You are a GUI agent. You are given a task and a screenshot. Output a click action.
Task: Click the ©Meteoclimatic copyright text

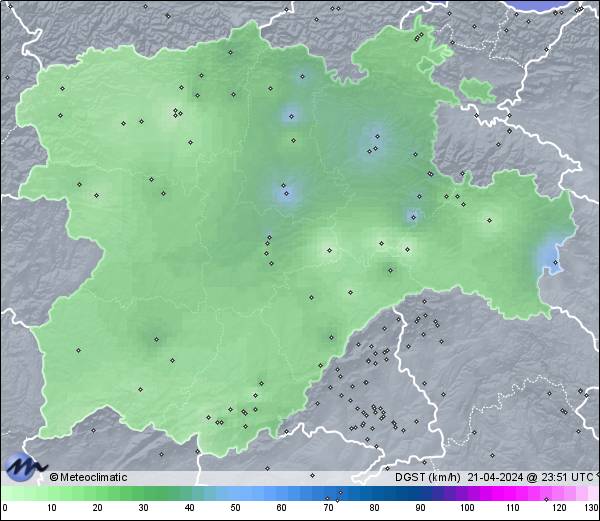coord(88,477)
